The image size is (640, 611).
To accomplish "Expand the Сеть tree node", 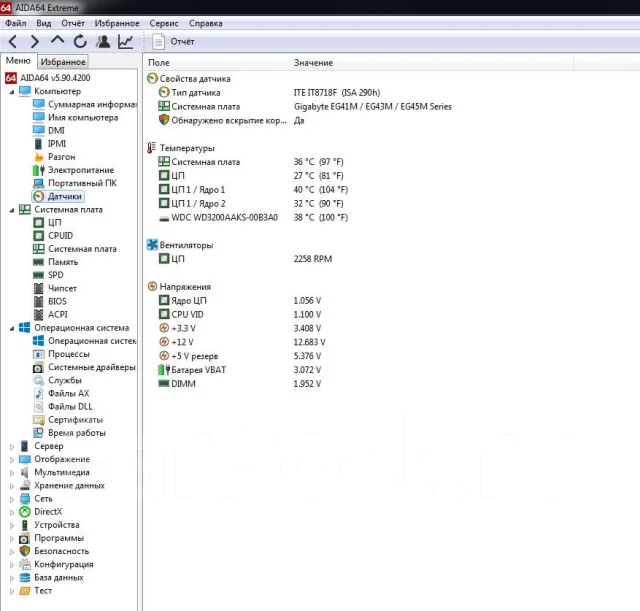I will (x=12, y=499).
